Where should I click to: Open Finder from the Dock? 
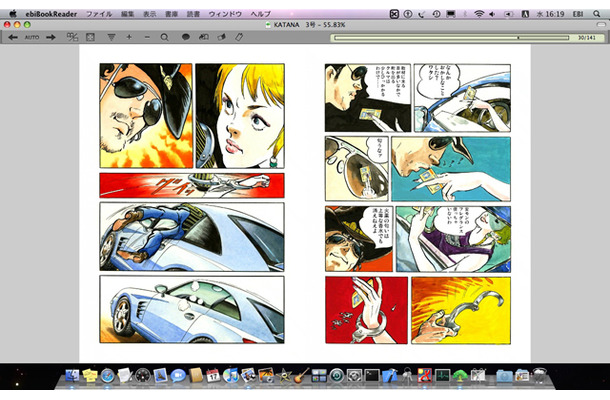click(72, 375)
